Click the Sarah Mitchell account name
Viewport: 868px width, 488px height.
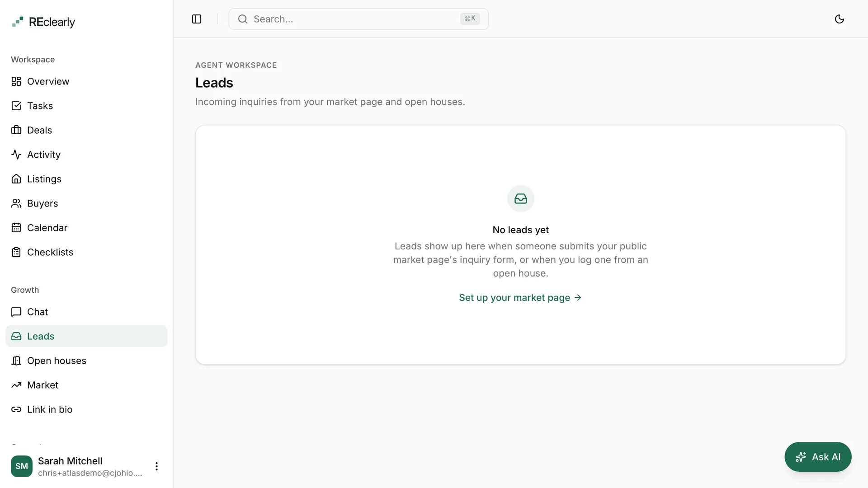coord(70,461)
